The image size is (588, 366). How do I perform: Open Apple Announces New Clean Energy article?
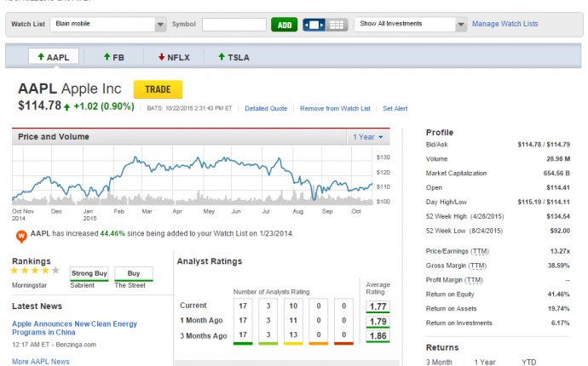click(x=74, y=329)
